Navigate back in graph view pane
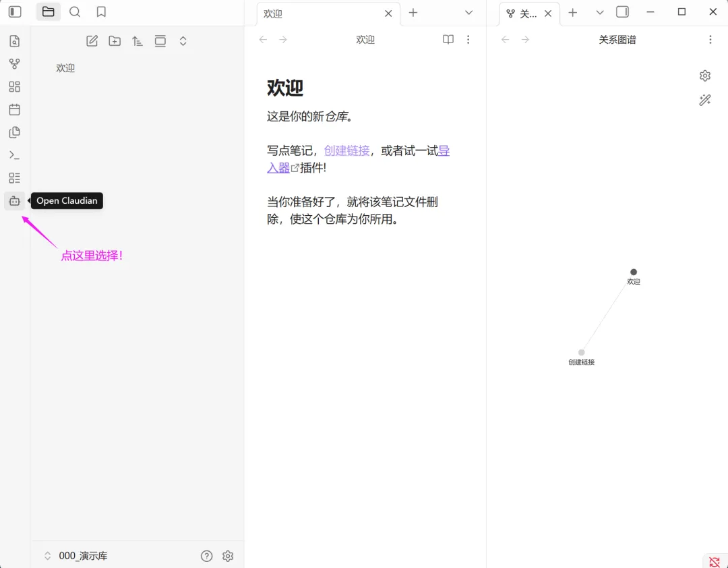 [x=506, y=40]
